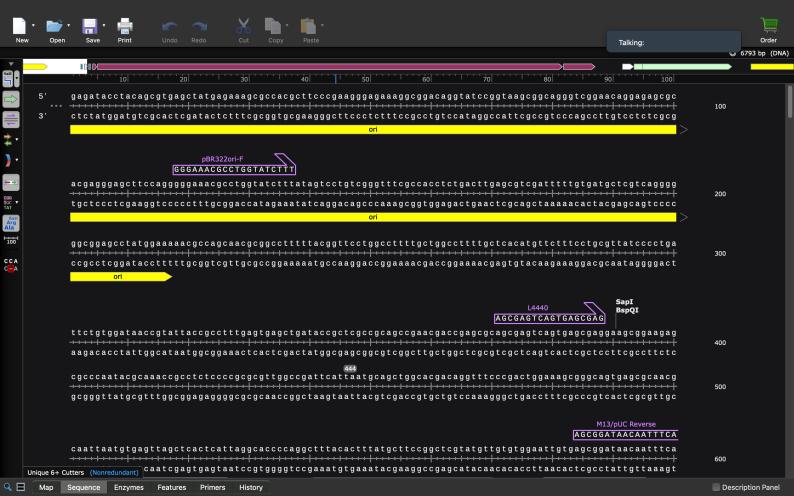The image size is (794, 496).
Task: Enable the Description Panel checkbox
Action: (715, 487)
